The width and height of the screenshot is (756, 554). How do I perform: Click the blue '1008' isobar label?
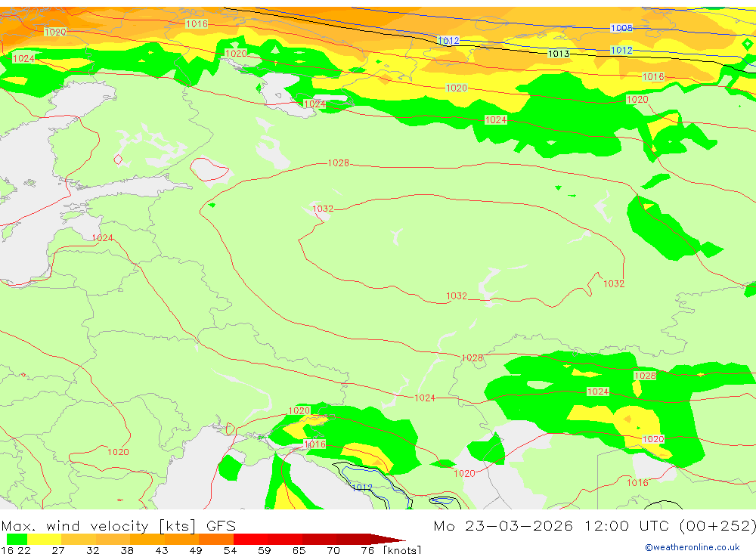(621, 28)
